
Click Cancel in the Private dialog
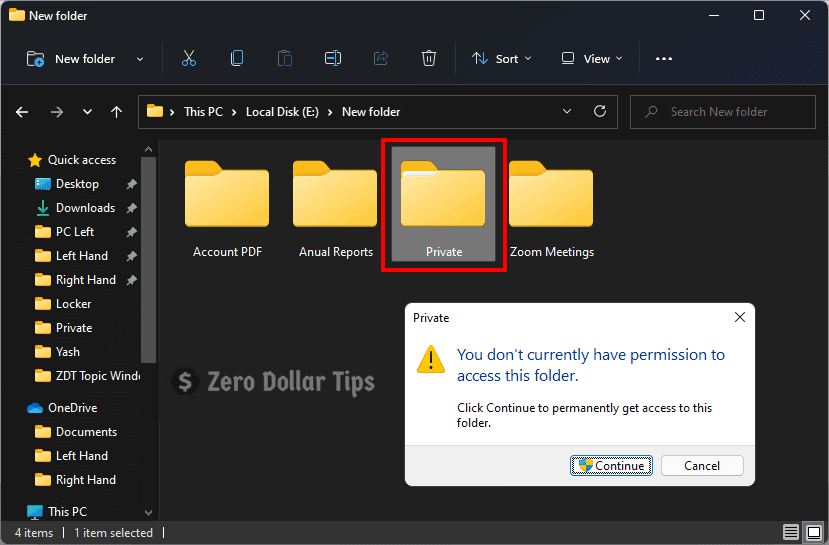pyautogui.click(x=702, y=465)
